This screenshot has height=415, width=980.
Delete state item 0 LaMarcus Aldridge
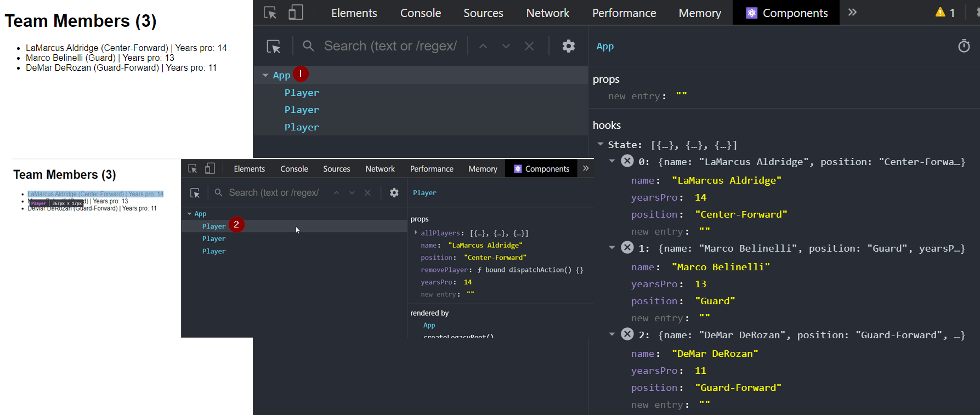[627, 161]
